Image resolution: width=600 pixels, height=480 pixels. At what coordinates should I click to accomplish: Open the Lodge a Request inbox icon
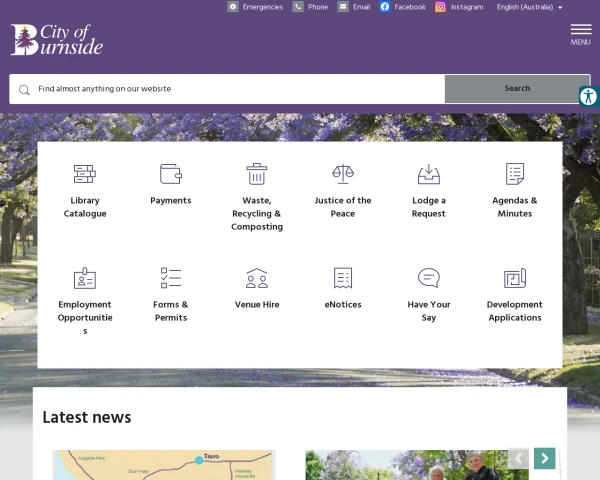tap(429, 174)
